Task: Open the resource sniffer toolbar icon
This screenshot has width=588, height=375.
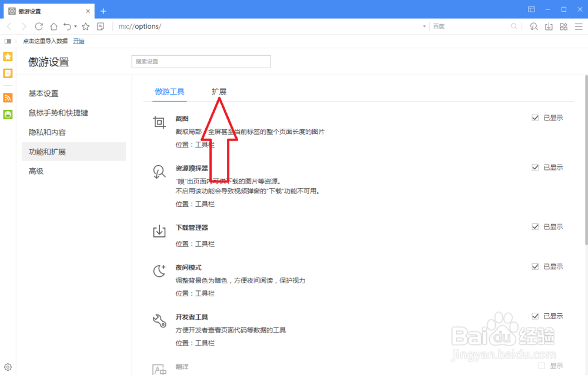Action: tap(534, 26)
